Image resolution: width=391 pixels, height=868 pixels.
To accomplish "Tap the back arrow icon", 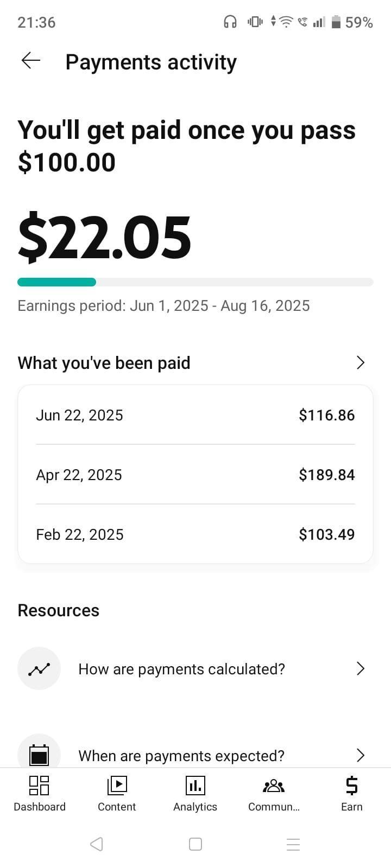I will [x=31, y=61].
